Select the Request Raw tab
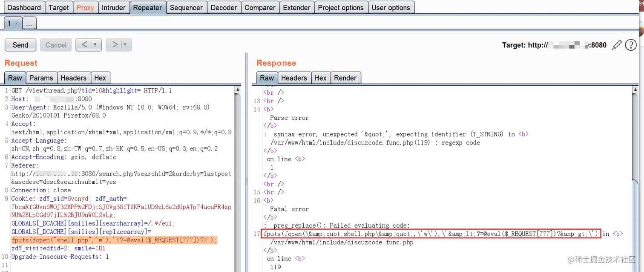Image resolution: width=644 pixels, height=272 pixels. point(15,78)
